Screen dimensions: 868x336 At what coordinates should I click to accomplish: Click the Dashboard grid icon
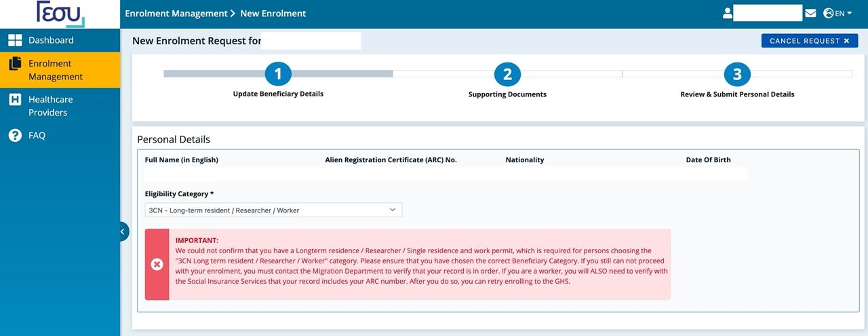(15, 41)
